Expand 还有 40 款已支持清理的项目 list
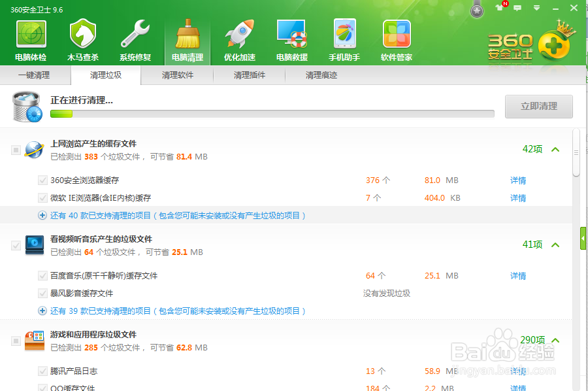The height and width of the screenshot is (391, 588). [x=178, y=215]
